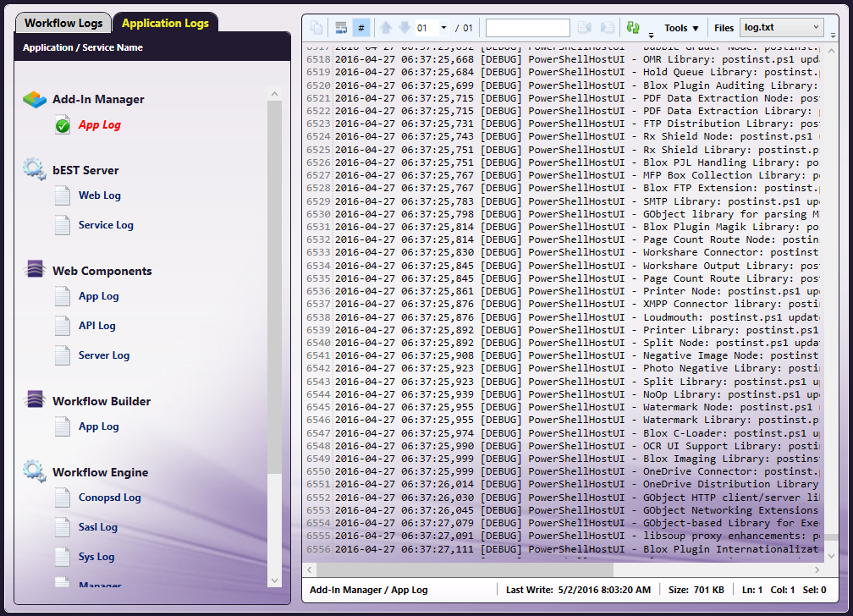Click the search text field in toolbar
Image resolution: width=853 pixels, height=616 pixels.
pos(527,28)
